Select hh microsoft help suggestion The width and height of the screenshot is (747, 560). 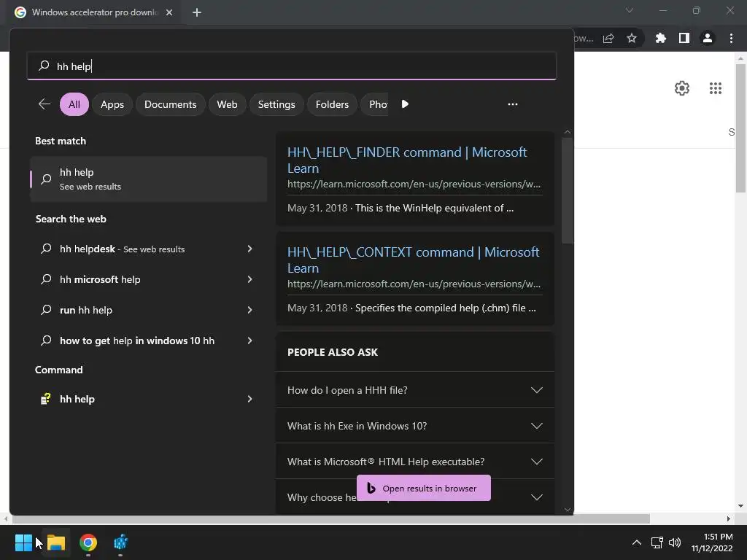coord(100,279)
